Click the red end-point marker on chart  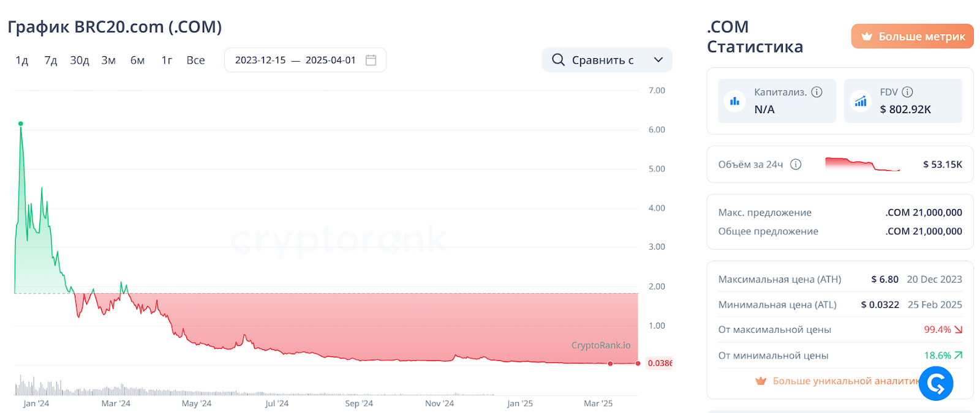click(x=638, y=363)
